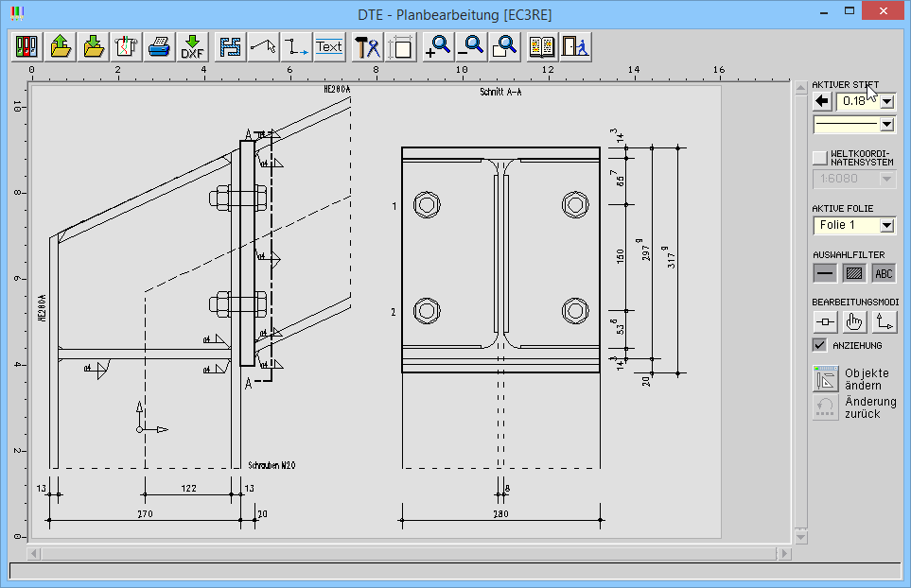Screen dimensions: 911x588
Task: Click the DXF export icon
Action: point(193,46)
